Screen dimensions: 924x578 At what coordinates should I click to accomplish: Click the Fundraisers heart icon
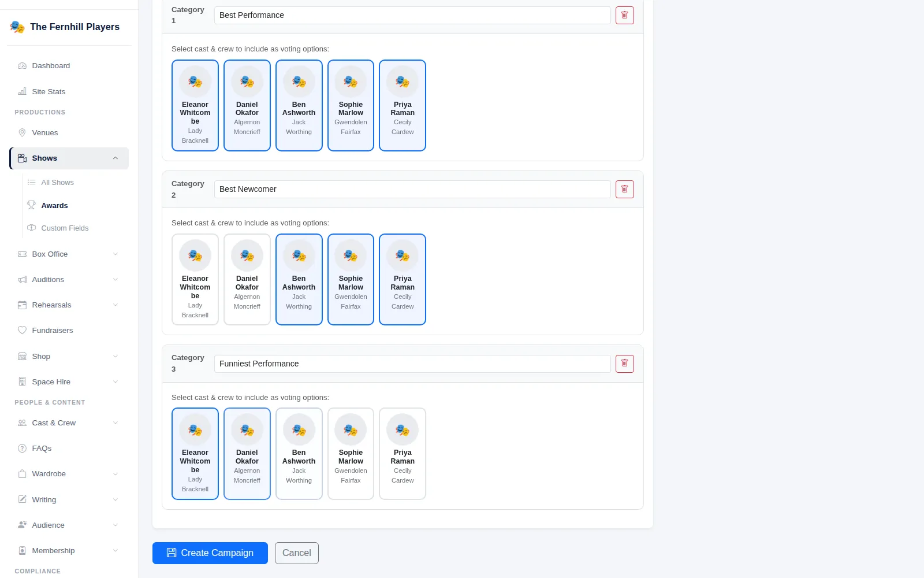point(22,331)
